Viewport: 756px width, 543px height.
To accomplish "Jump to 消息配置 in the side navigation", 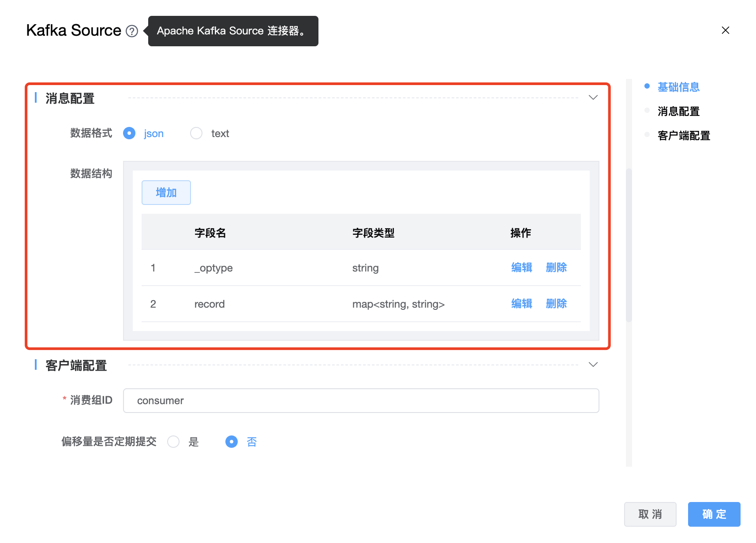I will tap(678, 112).
